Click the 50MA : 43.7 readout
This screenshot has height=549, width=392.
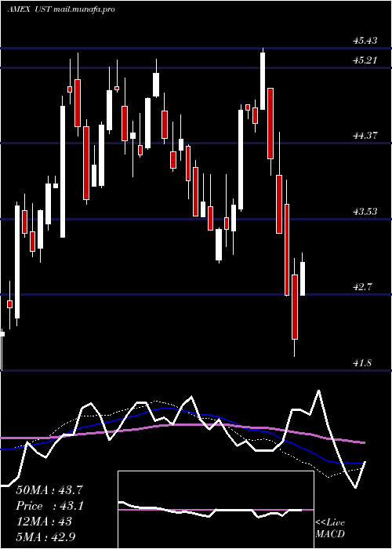coord(49,490)
